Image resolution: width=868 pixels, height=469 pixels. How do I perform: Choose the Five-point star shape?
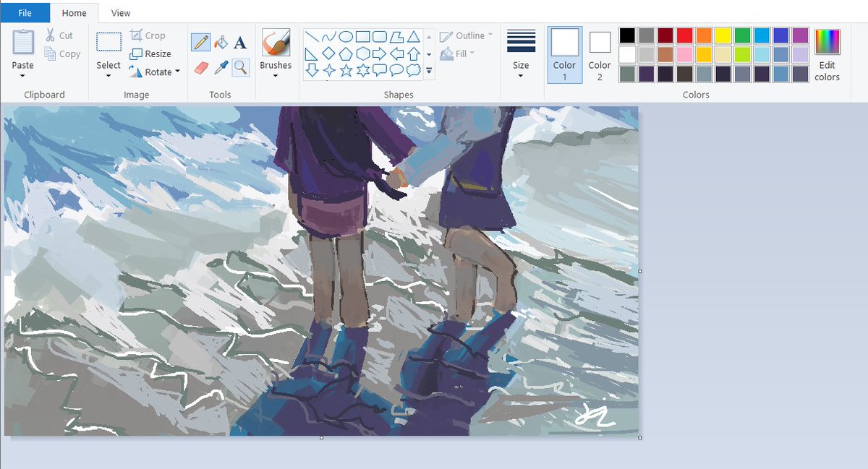pos(346,70)
